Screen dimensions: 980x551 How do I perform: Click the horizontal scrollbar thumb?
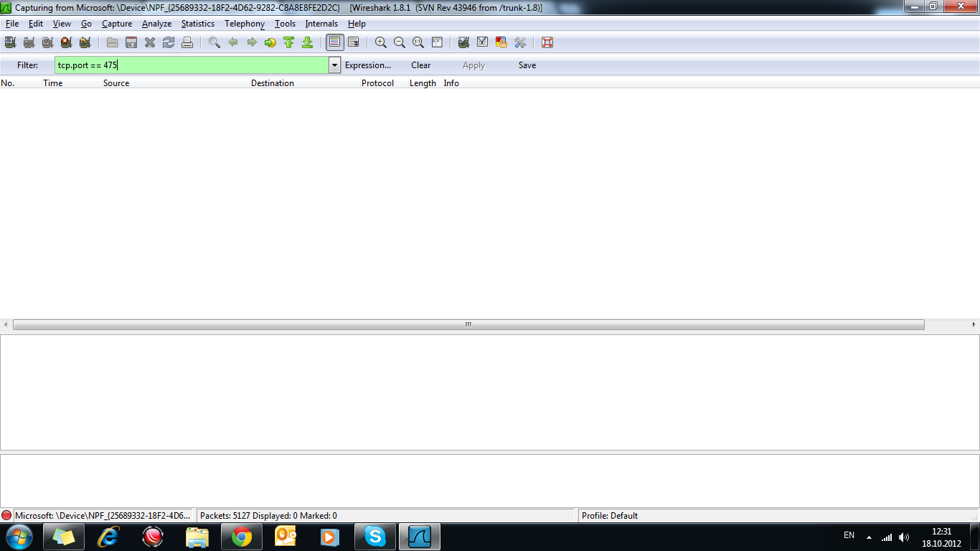pyautogui.click(x=468, y=324)
